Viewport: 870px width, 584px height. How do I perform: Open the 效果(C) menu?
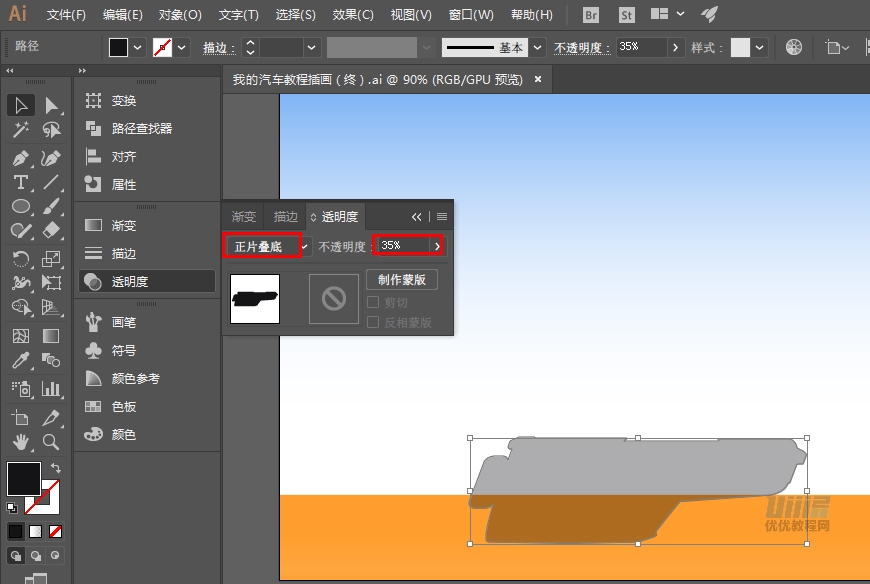pos(353,15)
